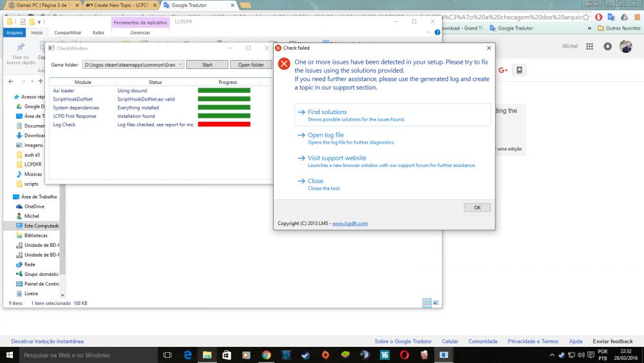
Task: Switch to the Exibir ribbon tab
Action: (x=99, y=32)
